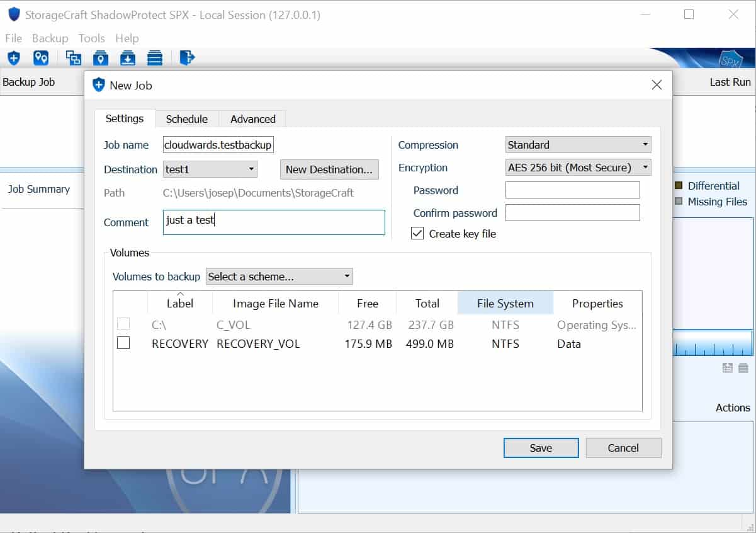Click the timeline ruler on the right
756x533 pixels.
click(713, 343)
